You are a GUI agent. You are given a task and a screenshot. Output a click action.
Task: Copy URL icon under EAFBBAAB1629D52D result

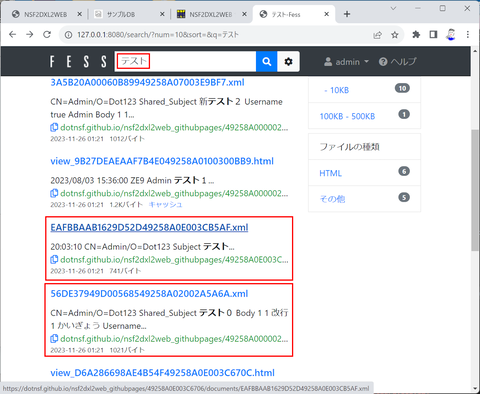click(54, 259)
